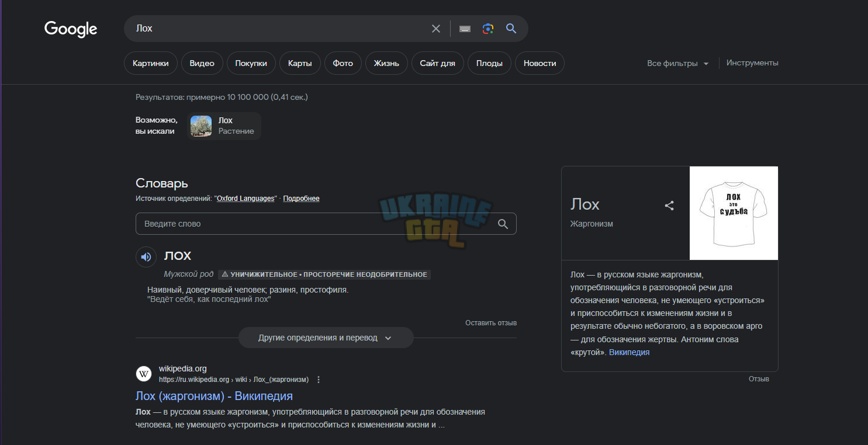The width and height of the screenshot is (868, 445).
Task: Select the Жизнь filter chip
Action: (386, 63)
